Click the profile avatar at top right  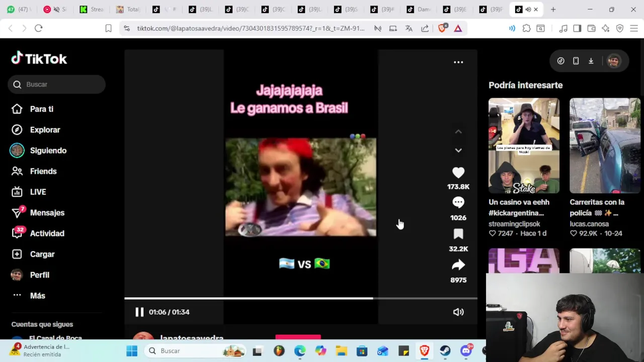[x=613, y=61]
